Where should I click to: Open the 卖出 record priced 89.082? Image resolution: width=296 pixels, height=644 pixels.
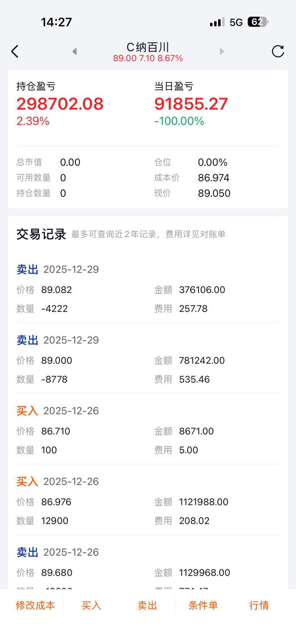[148, 289]
